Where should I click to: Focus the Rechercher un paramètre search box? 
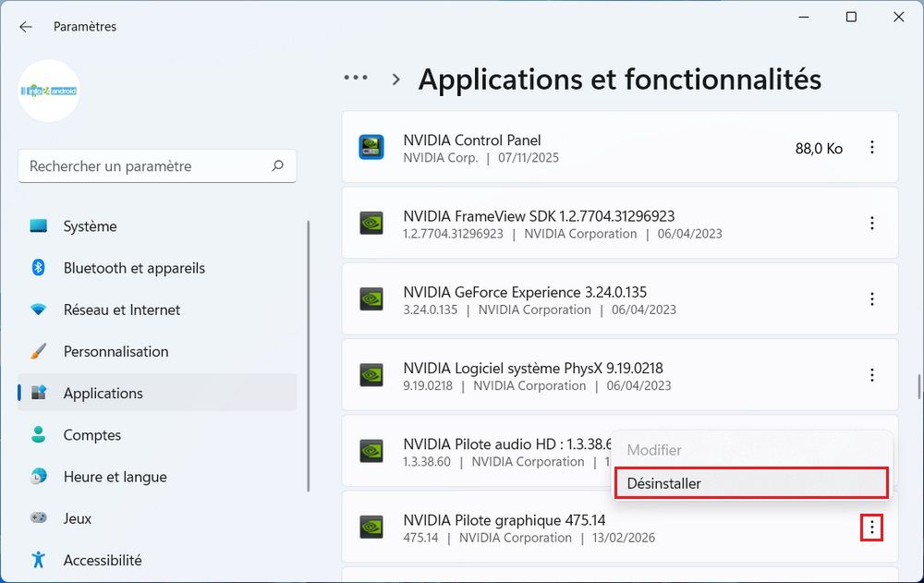tap(157, 166)
